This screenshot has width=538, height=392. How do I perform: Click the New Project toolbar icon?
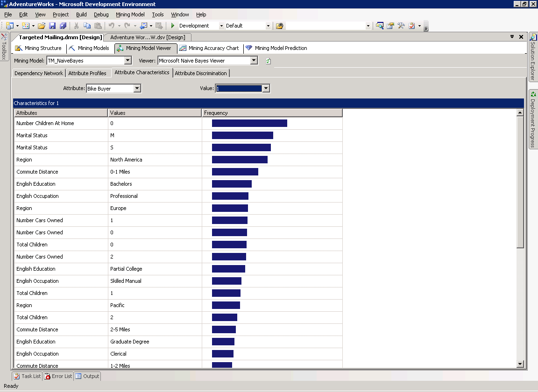10,26
